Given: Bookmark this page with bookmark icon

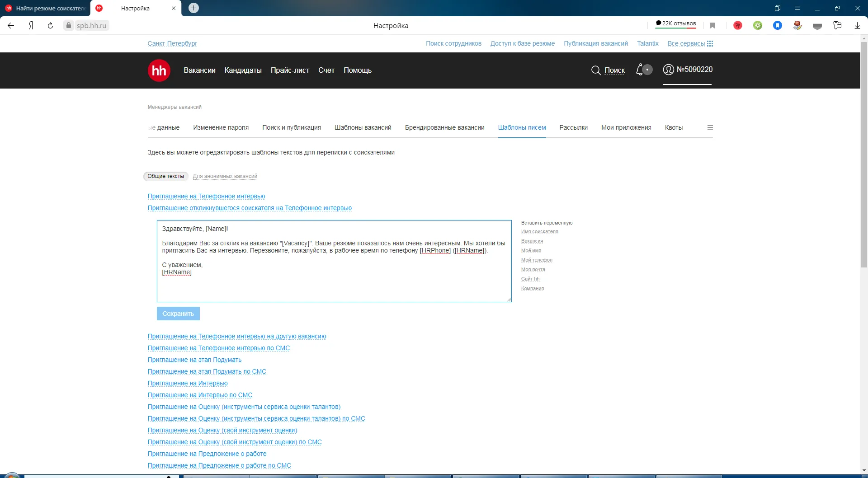Looking at the screenshot, I should (x=712, y=26).
